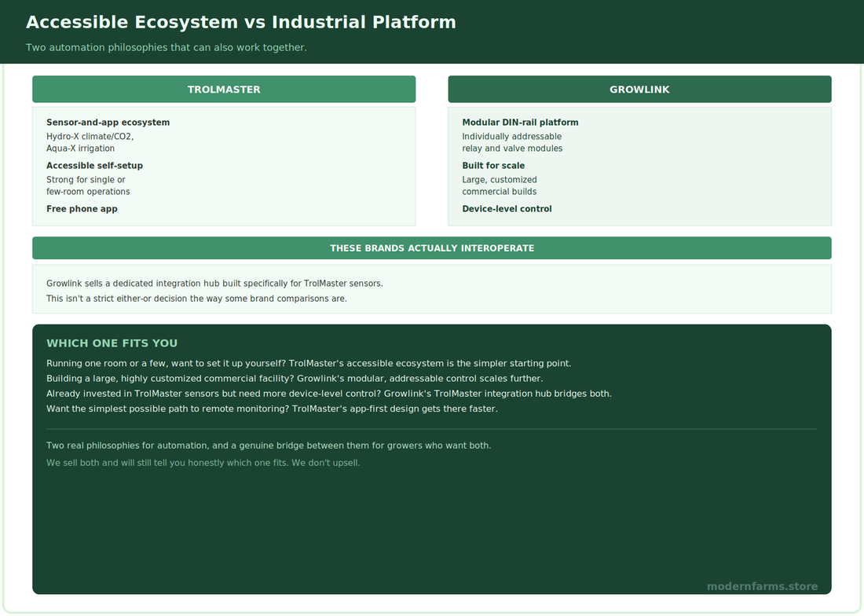The width and height of the screenshot is (864, 616).
Task: Click sentence about Growlink's dedicated integration hub
Action: click(214, 283)
